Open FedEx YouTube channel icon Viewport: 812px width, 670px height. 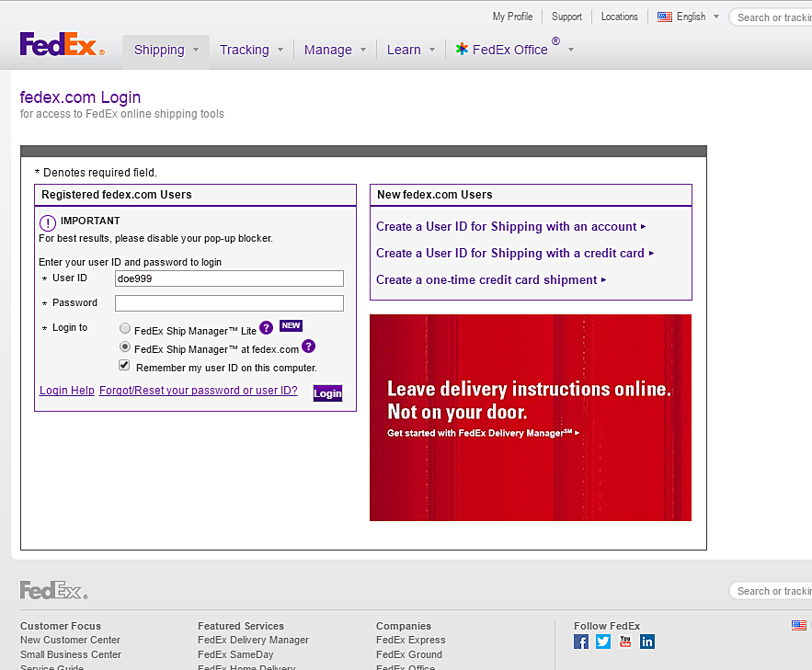625,642
